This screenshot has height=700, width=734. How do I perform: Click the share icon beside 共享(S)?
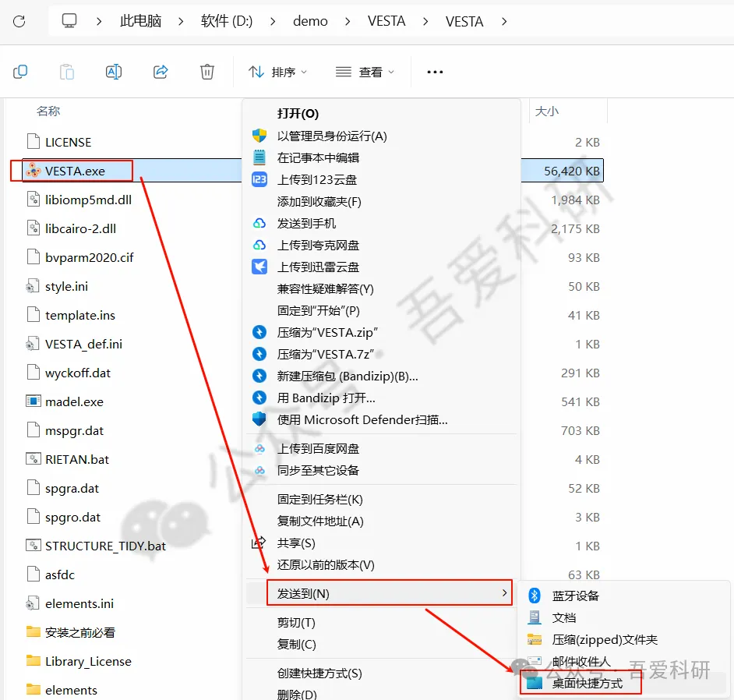(x=259, y=543)
